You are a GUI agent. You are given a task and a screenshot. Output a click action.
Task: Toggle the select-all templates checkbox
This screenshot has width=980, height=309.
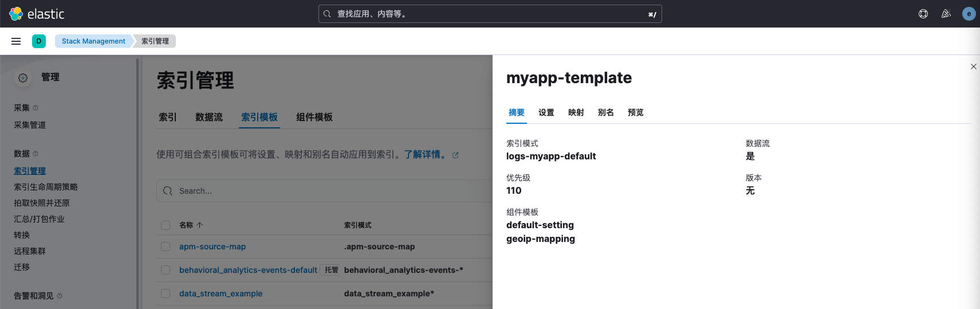tap(166, 225)
